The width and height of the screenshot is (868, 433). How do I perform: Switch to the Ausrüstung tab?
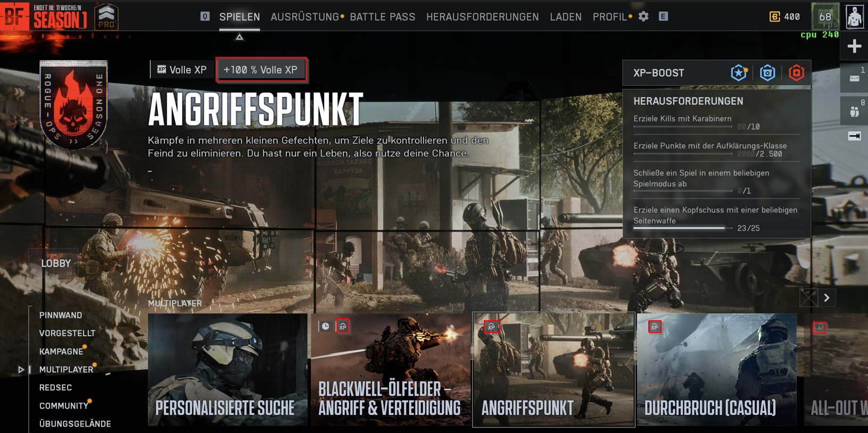[304, 17]
